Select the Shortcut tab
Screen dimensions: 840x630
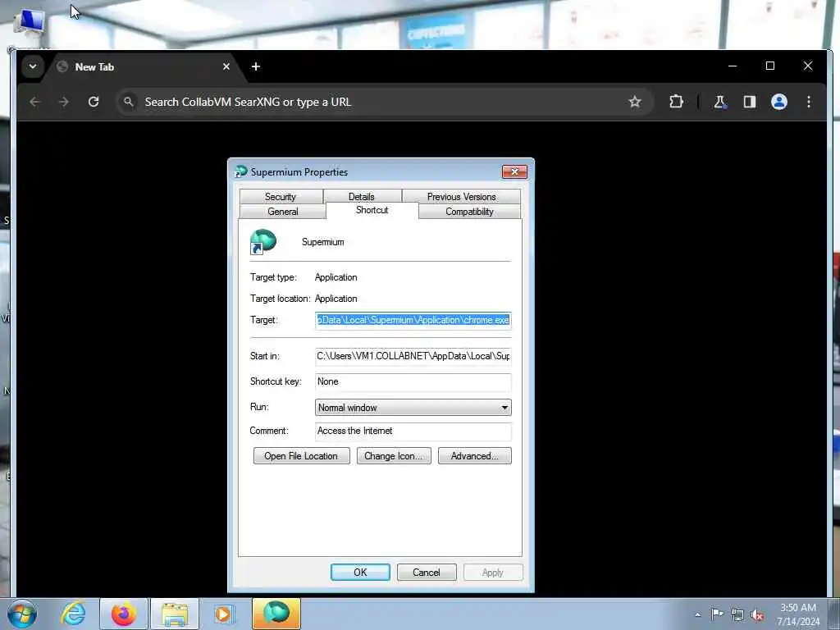(372, 210)
